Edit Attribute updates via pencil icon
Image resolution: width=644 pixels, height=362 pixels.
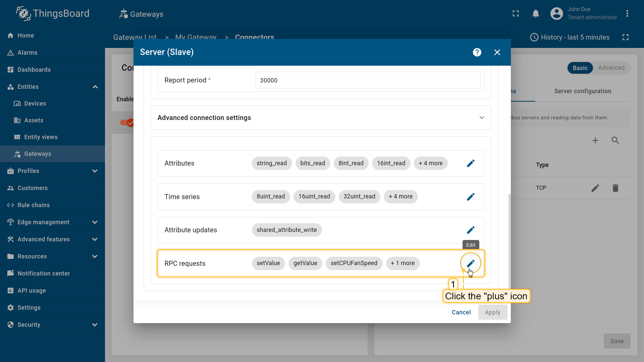(x=471, y=230)
